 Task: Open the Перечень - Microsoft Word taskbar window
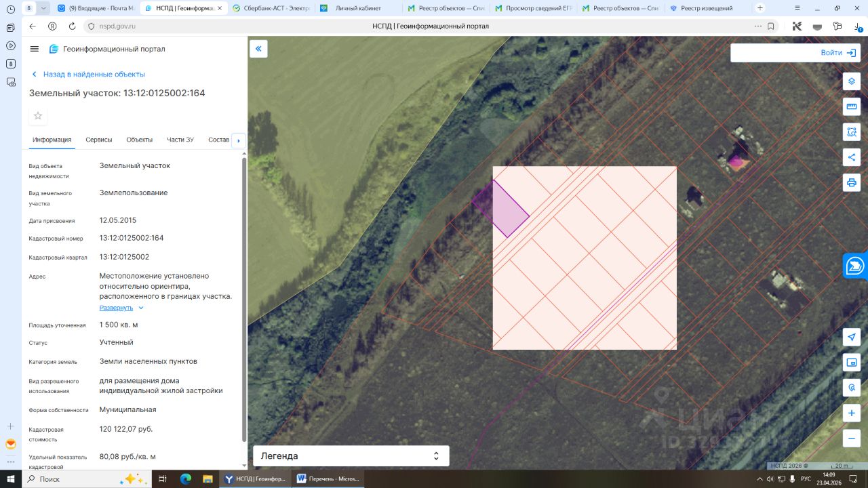[328, 479]
